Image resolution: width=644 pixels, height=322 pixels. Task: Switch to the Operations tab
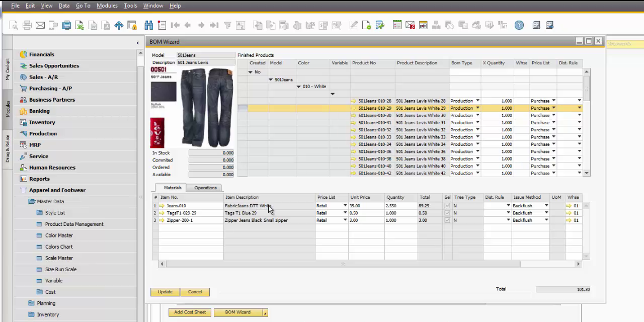[205, 188]
